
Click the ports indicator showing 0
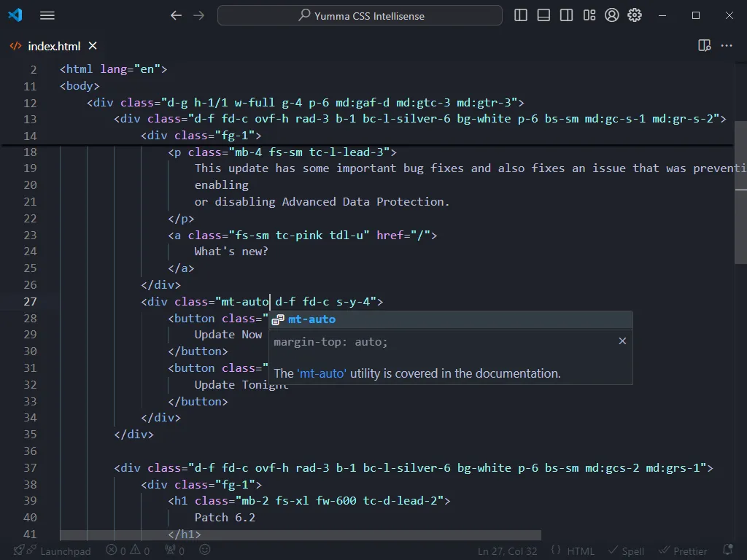coord(174,551)
